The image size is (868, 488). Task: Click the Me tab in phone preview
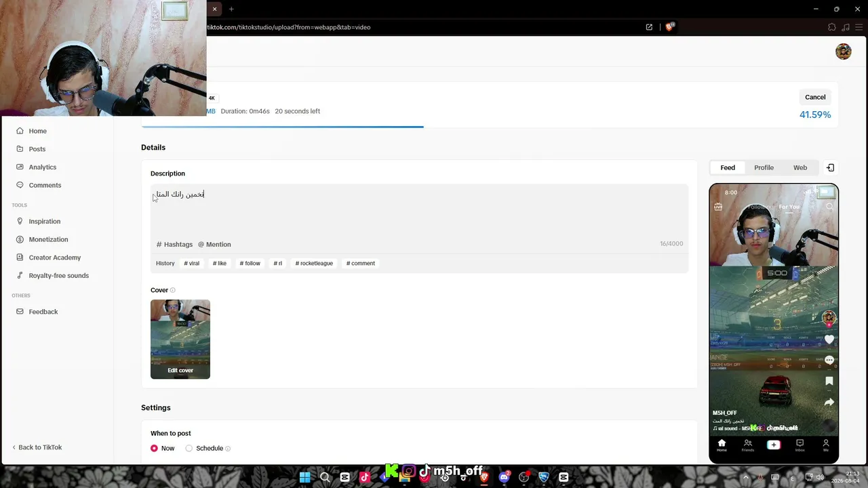(x=825, y=445)
